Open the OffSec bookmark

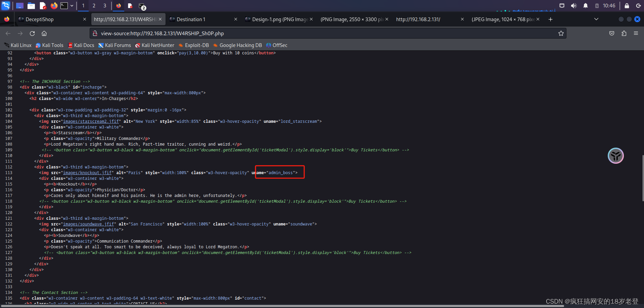point(277,45)
